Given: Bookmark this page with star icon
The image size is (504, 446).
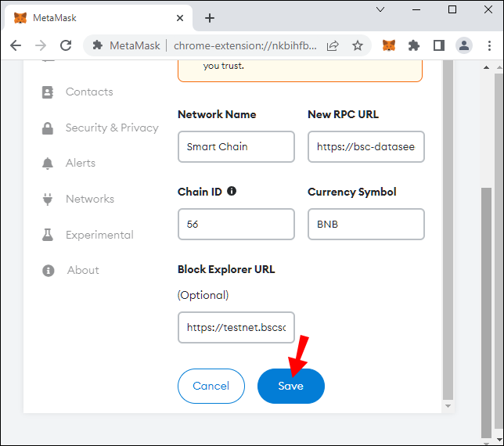Looking at the screenshot, I should [358, 45].
